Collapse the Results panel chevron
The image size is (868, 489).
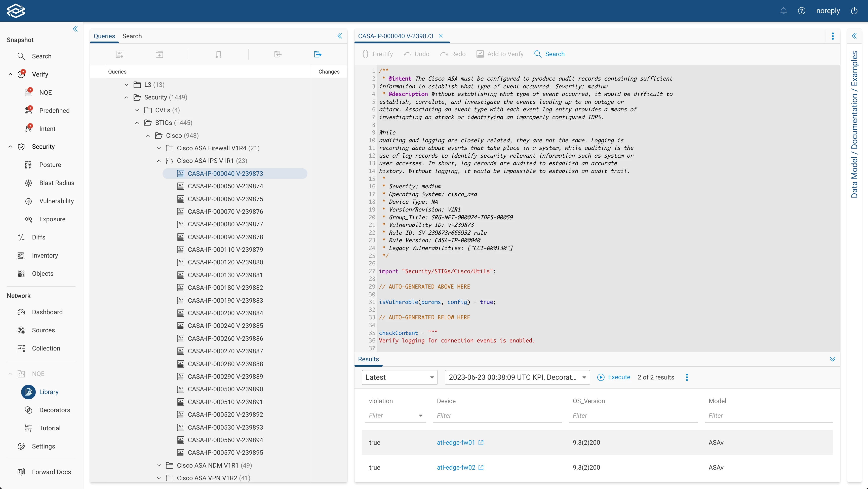(833, 359)
